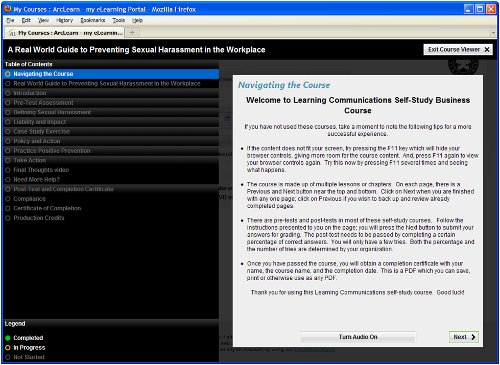Screen dimensions: 500x365
Task: Click status circle beside Introduction
Action: click(x=8, y=93)
